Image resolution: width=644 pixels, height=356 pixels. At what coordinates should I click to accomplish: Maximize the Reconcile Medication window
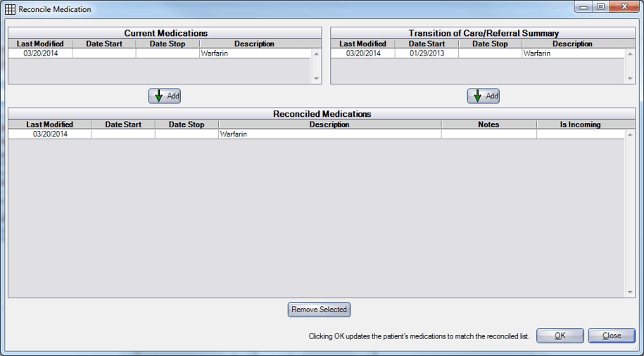click(x=600, y=6)
